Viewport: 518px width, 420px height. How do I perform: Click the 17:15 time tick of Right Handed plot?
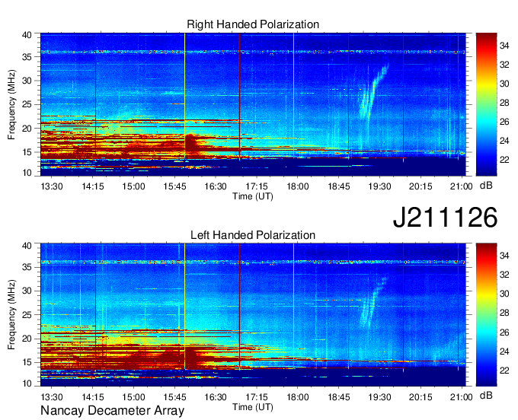[x=257, y=186]
